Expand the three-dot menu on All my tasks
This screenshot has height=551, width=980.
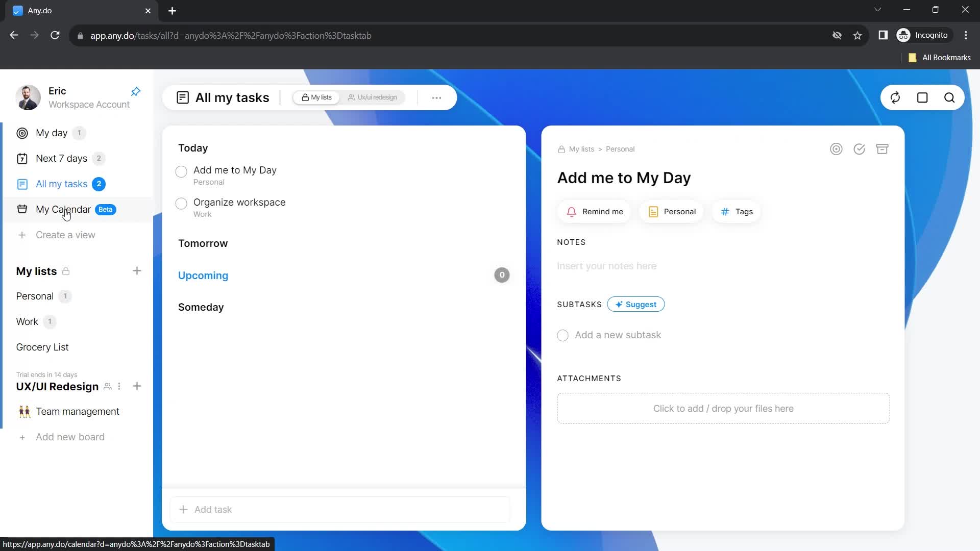[437, 97]
